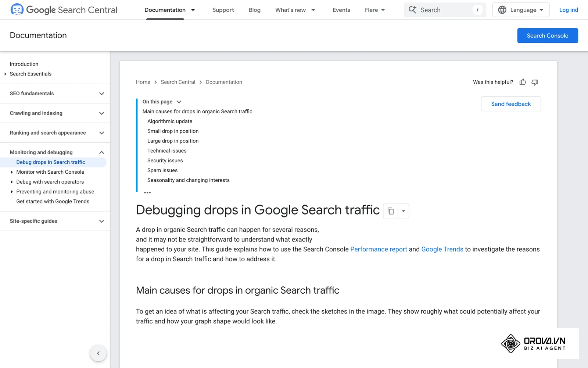This screenshot has width=588, height=368.
Task: Collapse sidebar with the left chevron button
Action: (x=98, y=353)
